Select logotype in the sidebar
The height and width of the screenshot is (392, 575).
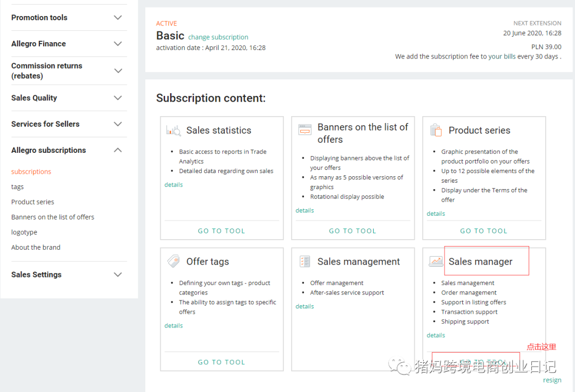click(24, 232)
